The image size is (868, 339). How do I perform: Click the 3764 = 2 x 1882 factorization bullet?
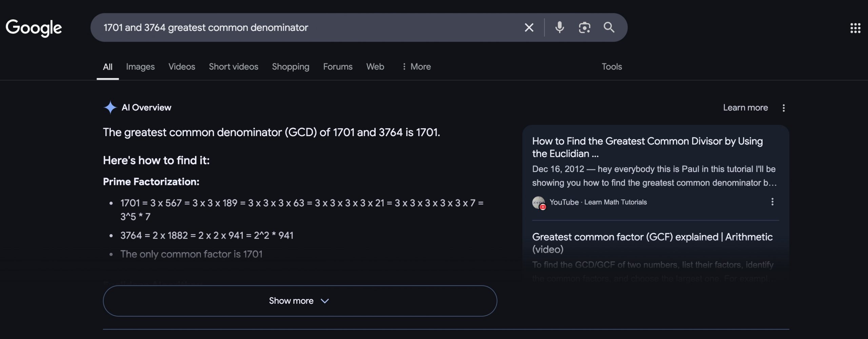point(207,236)
